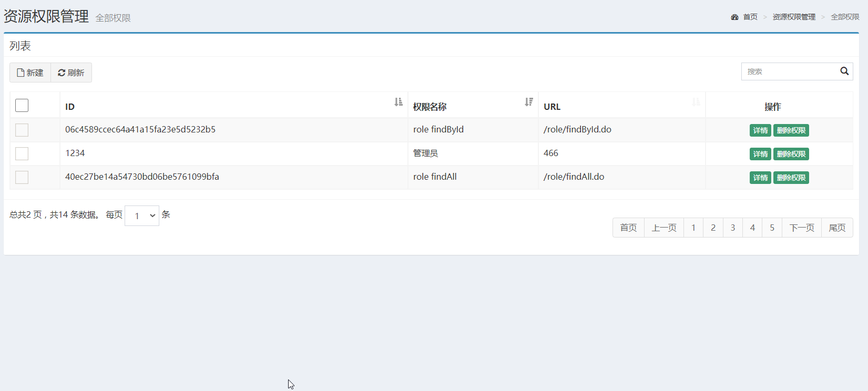
Task: Delete permission for role findById row
Action: (791, 130)
